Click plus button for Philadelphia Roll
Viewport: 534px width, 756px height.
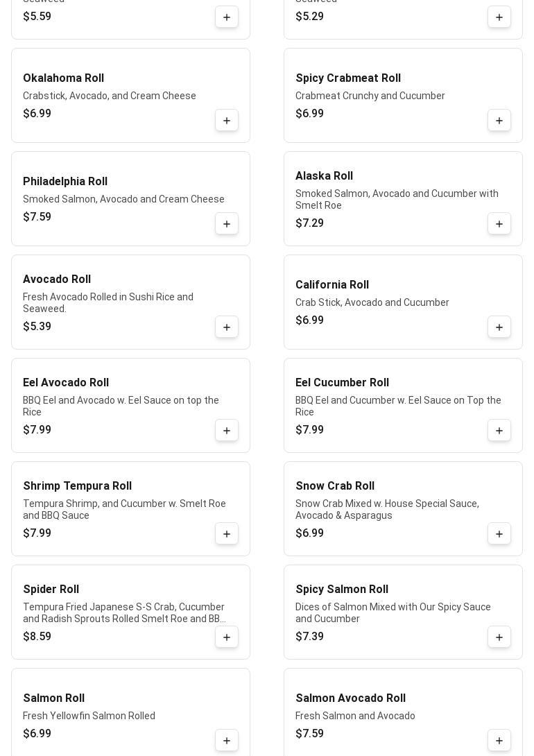pyautogui.click(x=227, y=224)
